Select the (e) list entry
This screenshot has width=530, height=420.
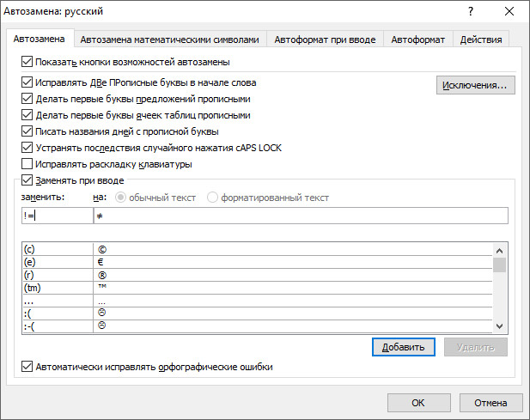tap(257, 262)
